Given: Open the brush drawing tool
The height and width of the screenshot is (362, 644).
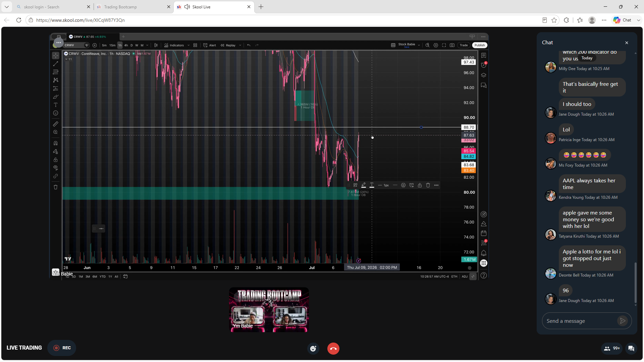Looking at the screenshot, I should tap(56, 97).
